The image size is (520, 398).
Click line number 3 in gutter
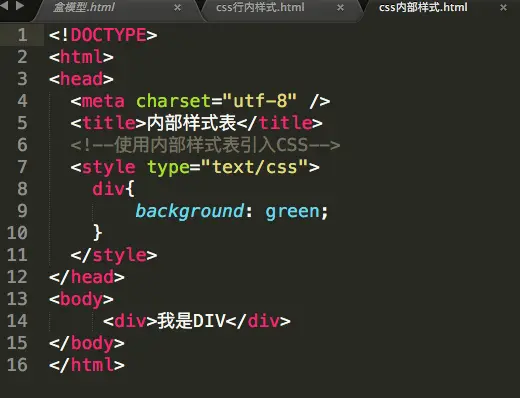22,79
